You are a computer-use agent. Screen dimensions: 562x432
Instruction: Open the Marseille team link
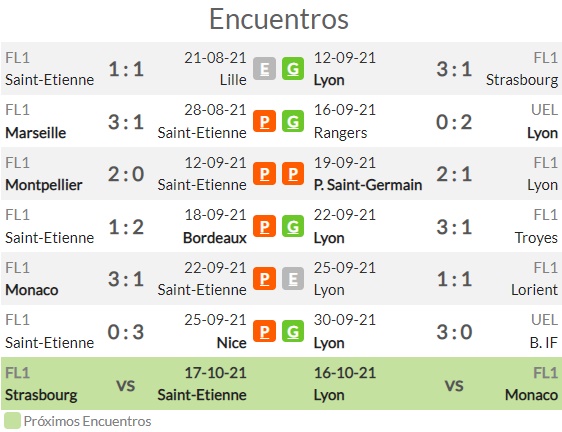(35, 133)
